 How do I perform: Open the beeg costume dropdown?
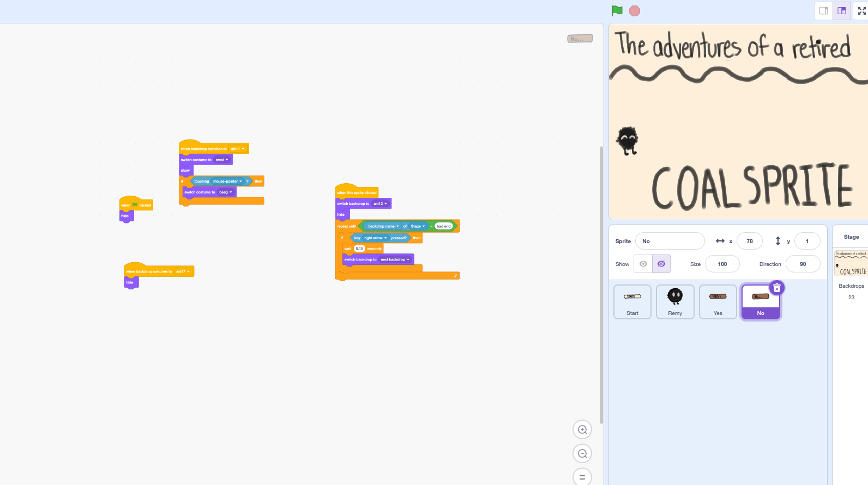[226, 192]
